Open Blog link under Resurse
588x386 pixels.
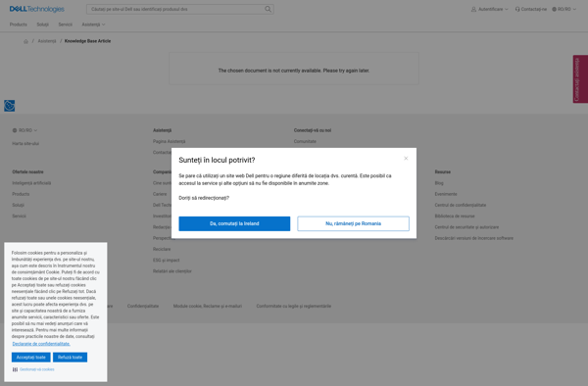pyautogui.click(x=439, y=183)
